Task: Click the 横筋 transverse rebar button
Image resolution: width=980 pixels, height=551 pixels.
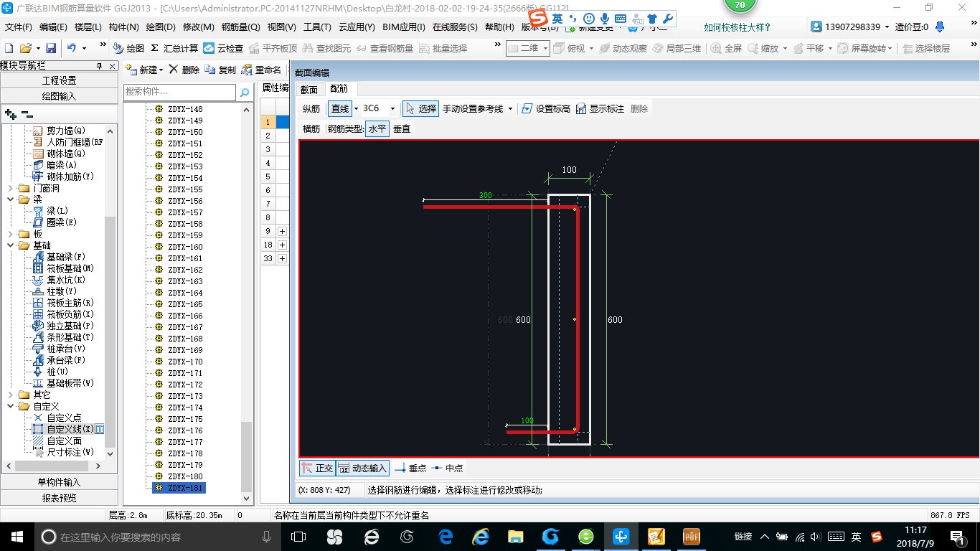Action: [x=311, y=128]
